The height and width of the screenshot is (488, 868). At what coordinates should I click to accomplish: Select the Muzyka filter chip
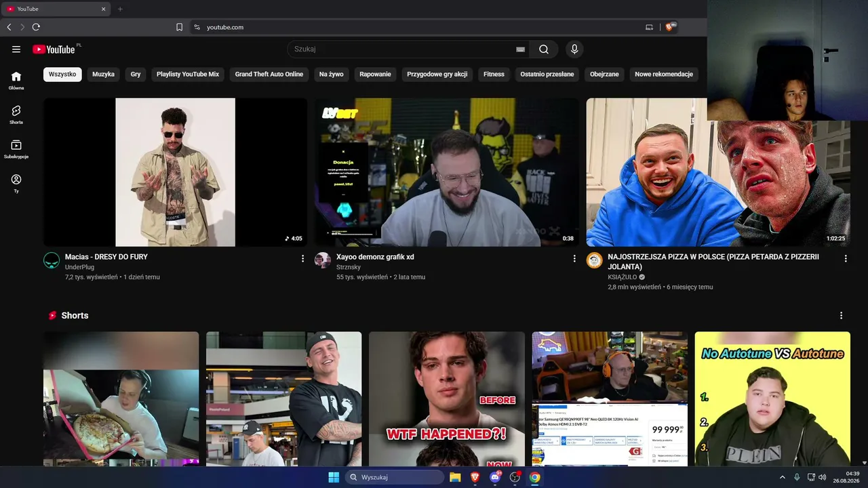[104, 74]
